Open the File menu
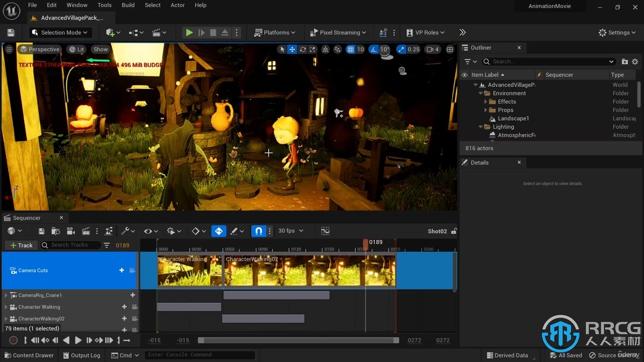The width and height of the screenshot is (644, 362). pos(32,5)
